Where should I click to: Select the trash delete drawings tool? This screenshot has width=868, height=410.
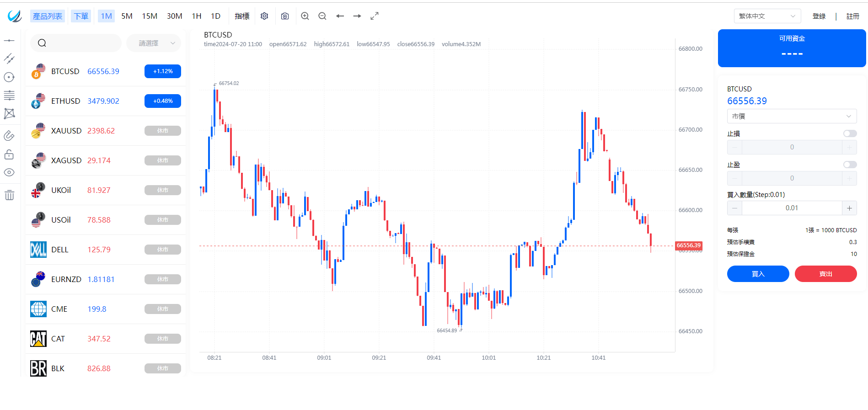coord(9,196)
